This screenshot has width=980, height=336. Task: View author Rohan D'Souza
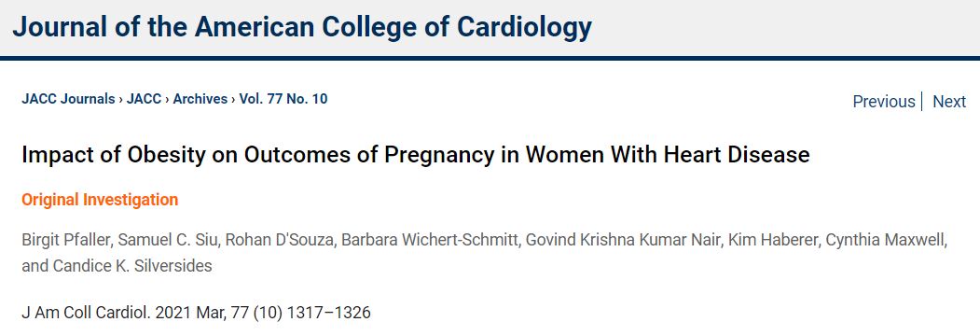tap(280, 241)
